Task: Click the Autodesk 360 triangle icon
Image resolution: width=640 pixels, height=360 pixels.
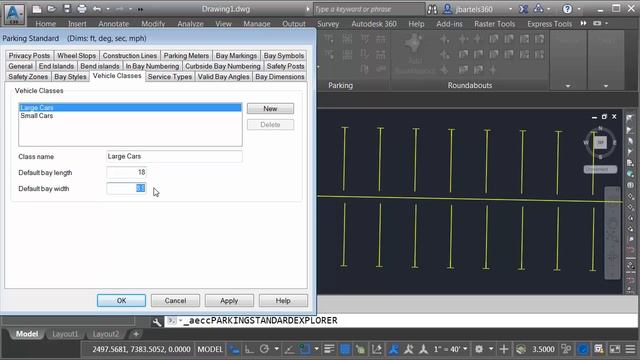Action: coord(538,9)
